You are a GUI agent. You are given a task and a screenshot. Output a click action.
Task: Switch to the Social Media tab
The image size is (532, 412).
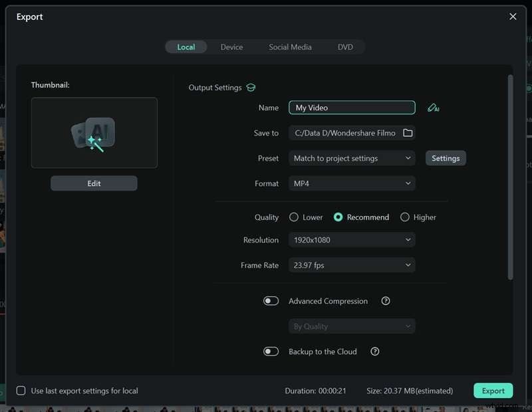[x=290, y=47]
